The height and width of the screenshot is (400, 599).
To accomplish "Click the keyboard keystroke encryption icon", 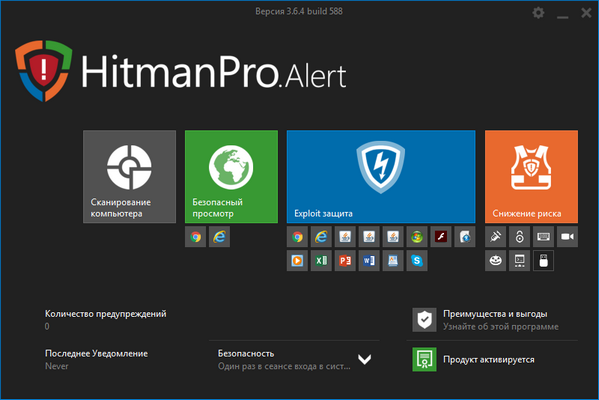I will tap(543, 237).
